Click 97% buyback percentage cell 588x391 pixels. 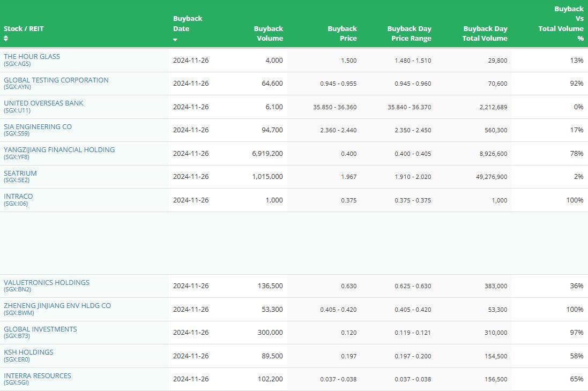coord(576,332)
